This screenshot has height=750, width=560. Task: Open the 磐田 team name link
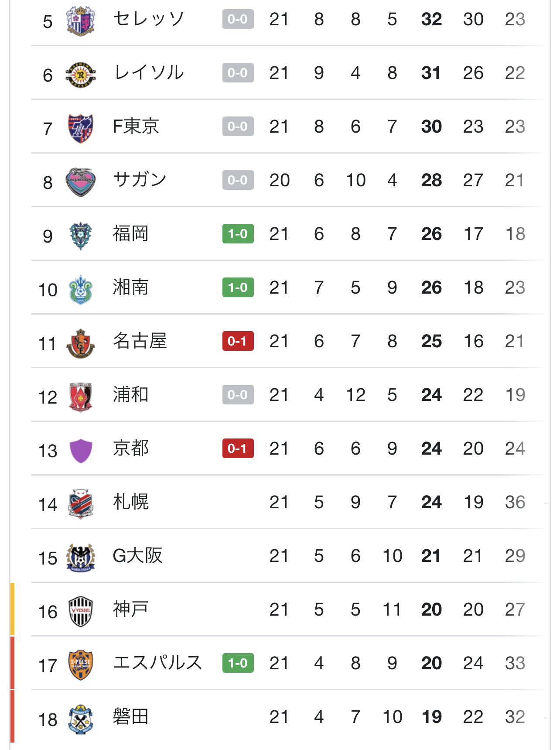click(131, 716)
